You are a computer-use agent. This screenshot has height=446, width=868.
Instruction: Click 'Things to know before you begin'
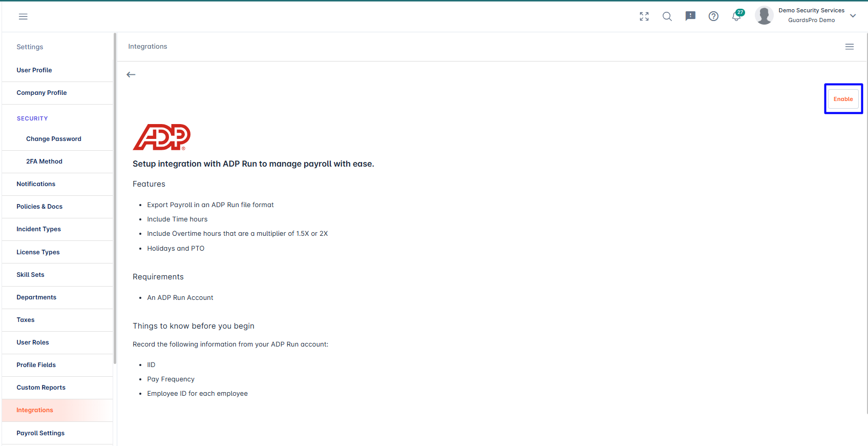(194, 326)
